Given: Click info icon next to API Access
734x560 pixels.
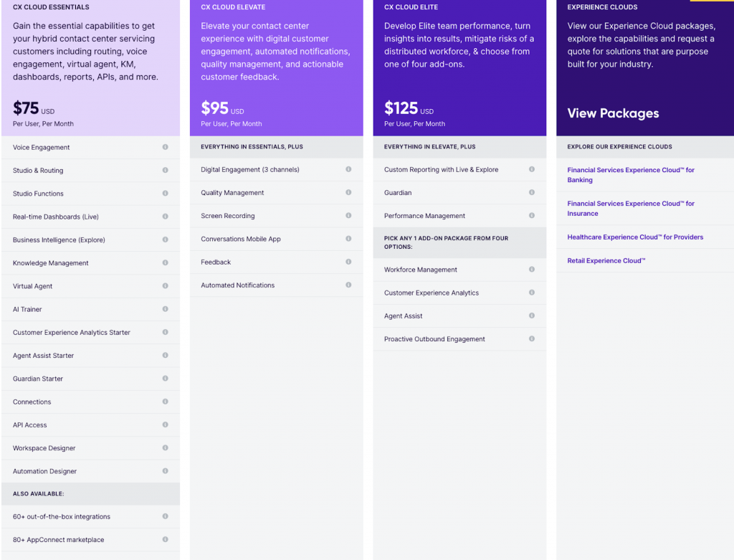Looking at the screenshot, I should tap(165, 424).
